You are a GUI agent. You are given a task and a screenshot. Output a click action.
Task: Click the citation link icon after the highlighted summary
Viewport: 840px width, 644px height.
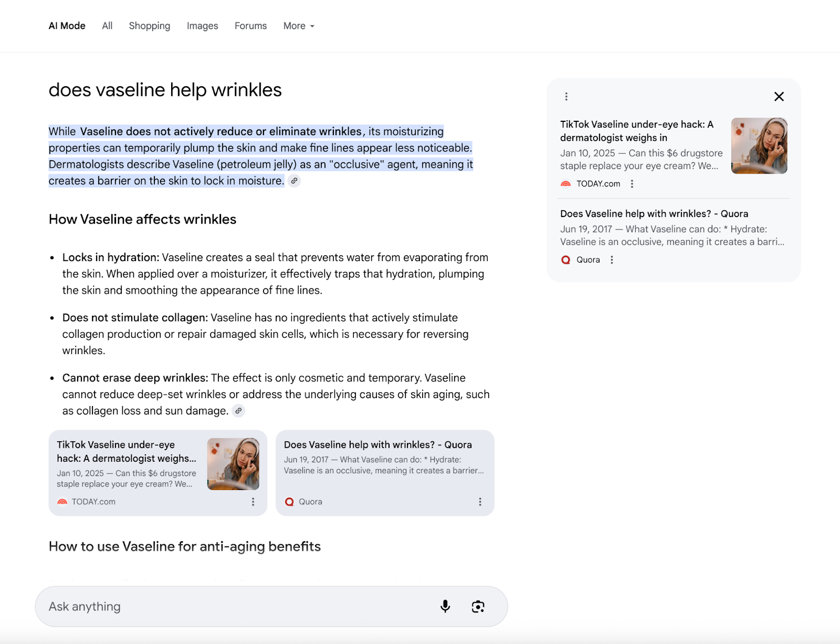tap(294, 181)
